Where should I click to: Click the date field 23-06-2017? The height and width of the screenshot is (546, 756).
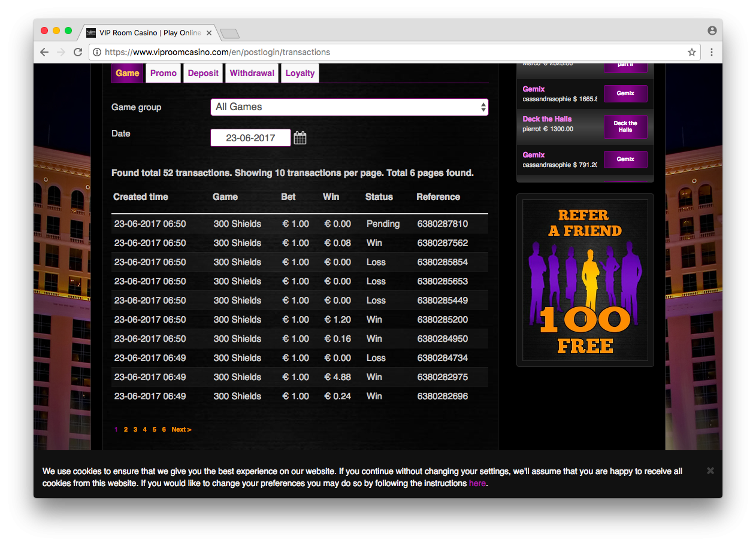coord(250,138)
